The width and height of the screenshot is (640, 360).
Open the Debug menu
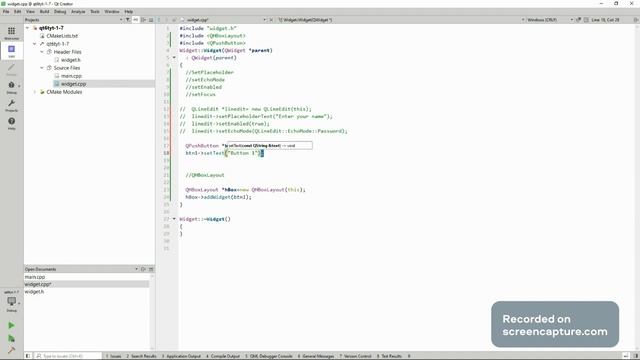point(60,11)
